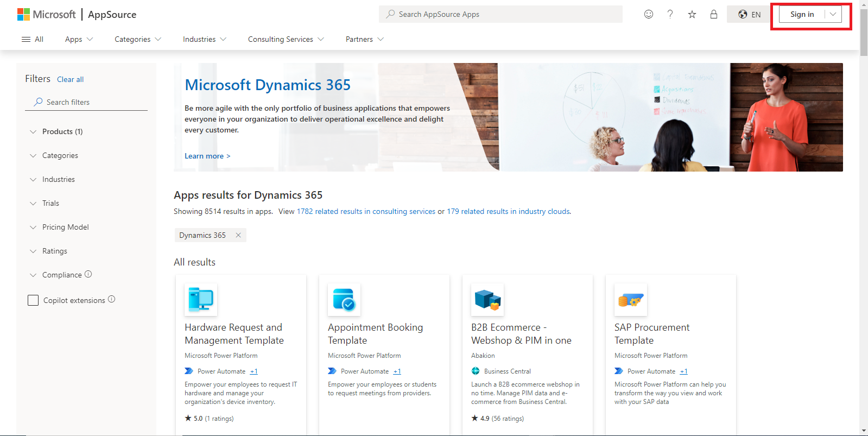Click the help question mark icon
This screenshot has height=436, width=868.
click(670, 14)
